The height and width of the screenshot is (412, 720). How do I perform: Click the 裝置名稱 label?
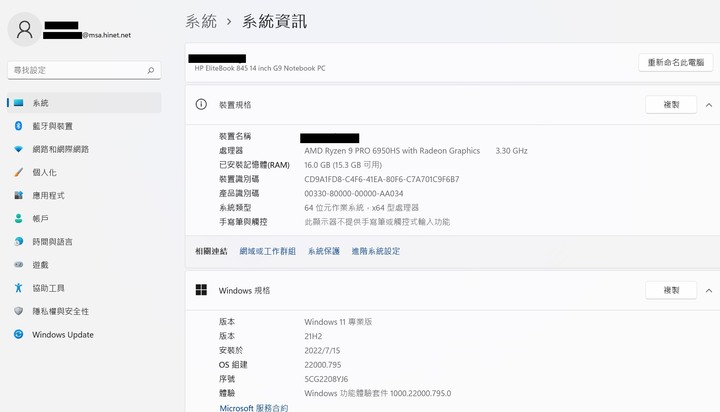coord(235,136)
